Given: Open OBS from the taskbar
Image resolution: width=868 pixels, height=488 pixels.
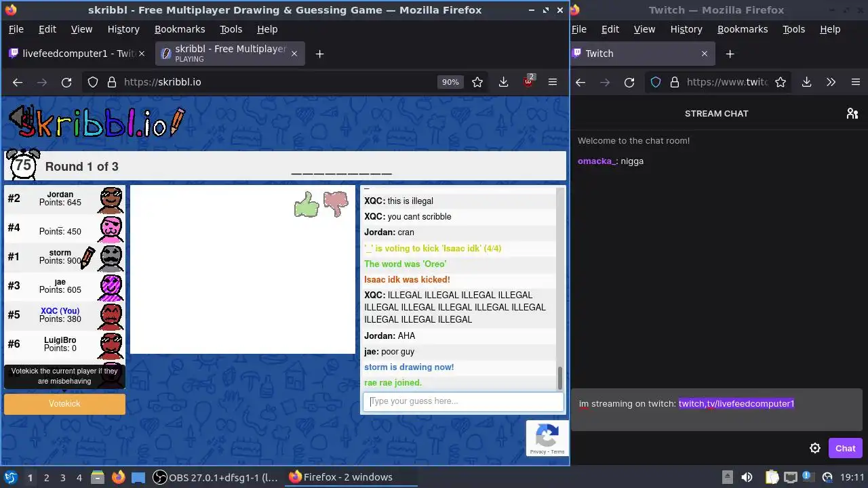Looking at the screenshot, I should (215, 477).
